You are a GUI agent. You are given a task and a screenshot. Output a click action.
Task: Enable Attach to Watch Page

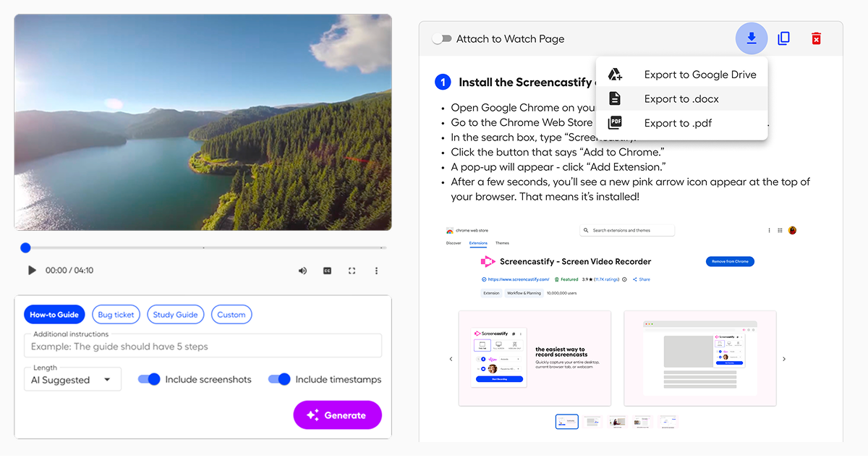442,39
